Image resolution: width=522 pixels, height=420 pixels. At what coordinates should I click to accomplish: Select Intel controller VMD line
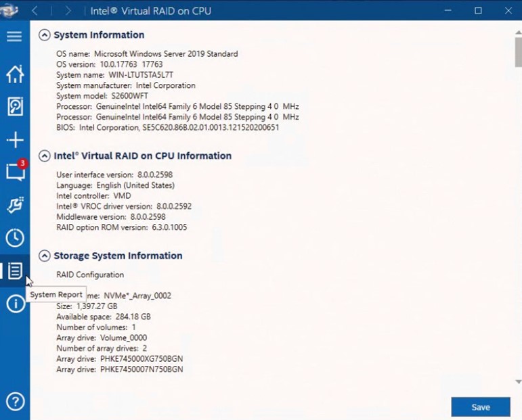click(x=93, y=196)
